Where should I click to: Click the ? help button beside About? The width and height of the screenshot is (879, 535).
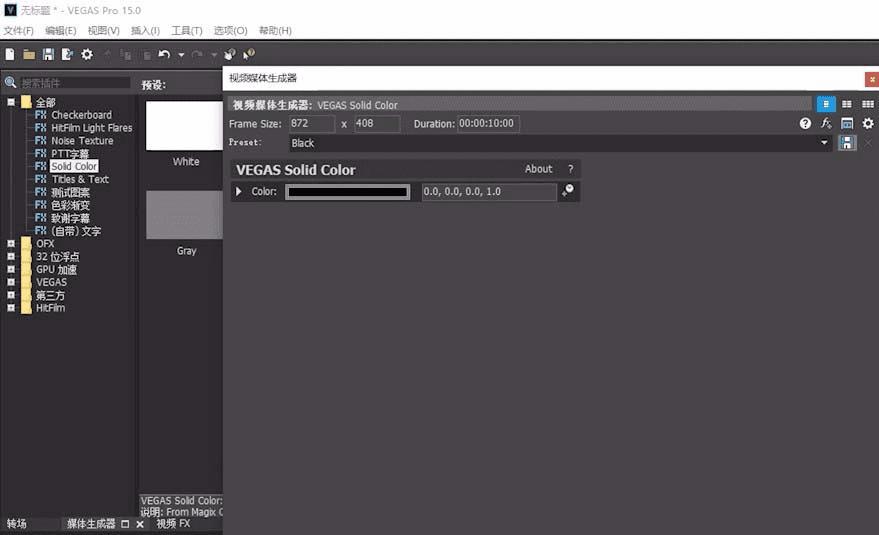pos(571,169)
